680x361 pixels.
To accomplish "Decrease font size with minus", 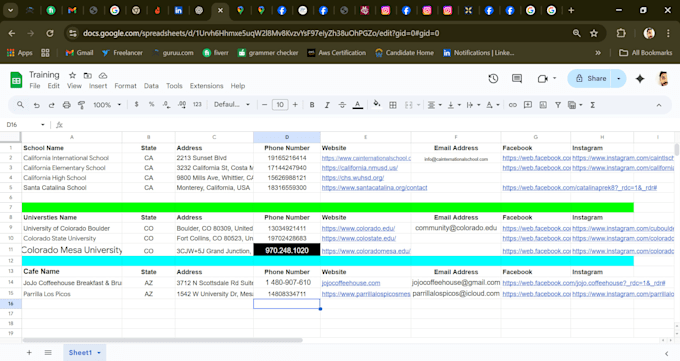I will click(264, 105).
